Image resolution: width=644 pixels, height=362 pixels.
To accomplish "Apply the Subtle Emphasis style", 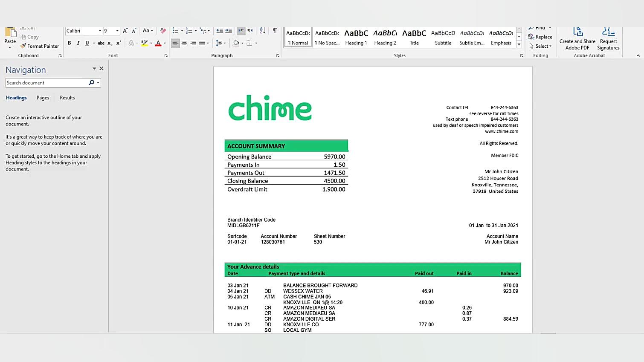I will point(472,38).
